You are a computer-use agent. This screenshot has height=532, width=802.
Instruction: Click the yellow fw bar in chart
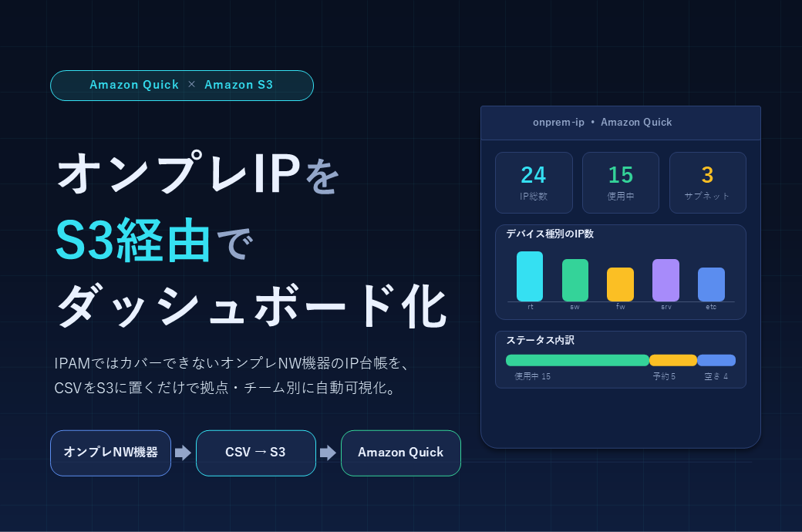coord(620,285)
